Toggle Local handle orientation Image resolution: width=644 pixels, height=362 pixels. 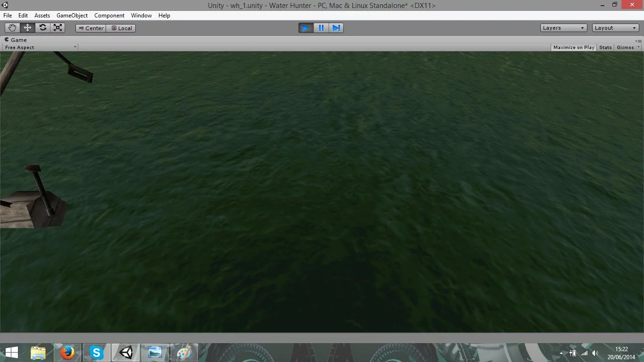coord(121,28)
